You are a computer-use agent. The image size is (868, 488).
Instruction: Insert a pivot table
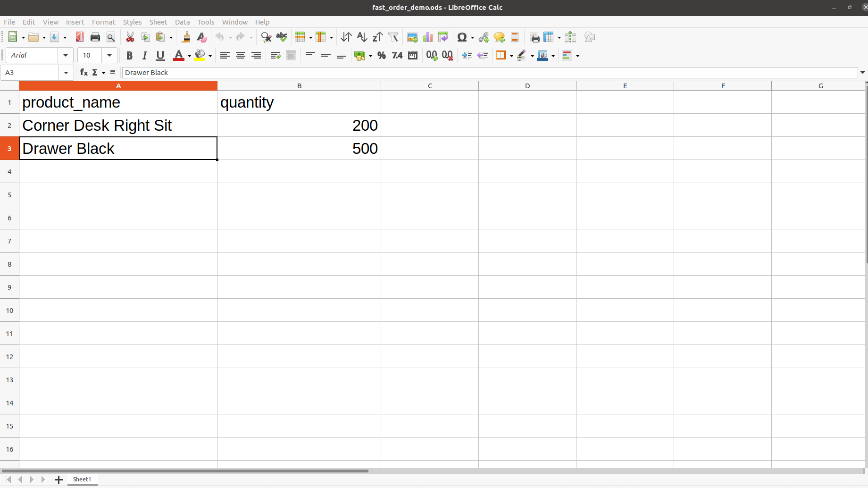443,37
